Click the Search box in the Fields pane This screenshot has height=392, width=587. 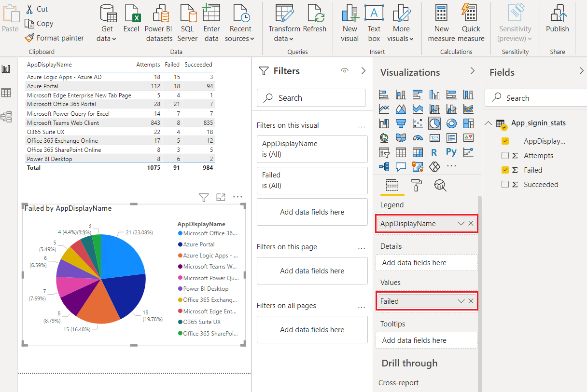pos(536,97)
